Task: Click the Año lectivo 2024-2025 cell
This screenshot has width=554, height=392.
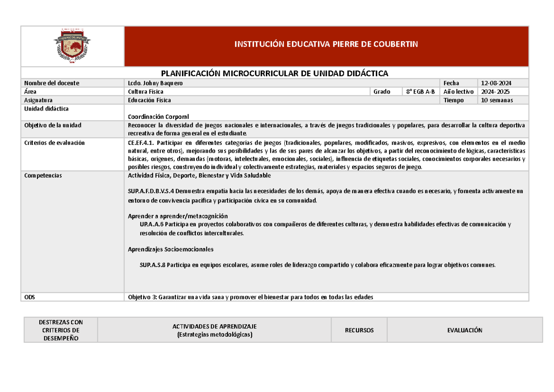Action: coord(495,91)
